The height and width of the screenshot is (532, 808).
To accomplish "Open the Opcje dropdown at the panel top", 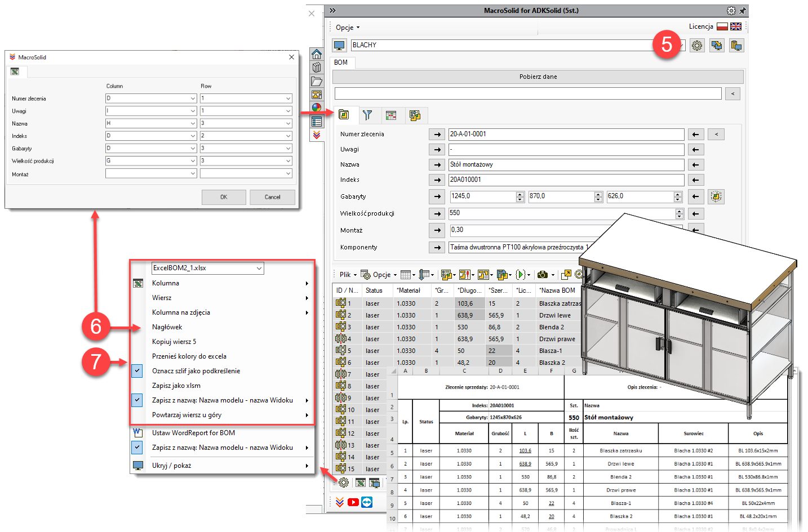I will (348, 28).
